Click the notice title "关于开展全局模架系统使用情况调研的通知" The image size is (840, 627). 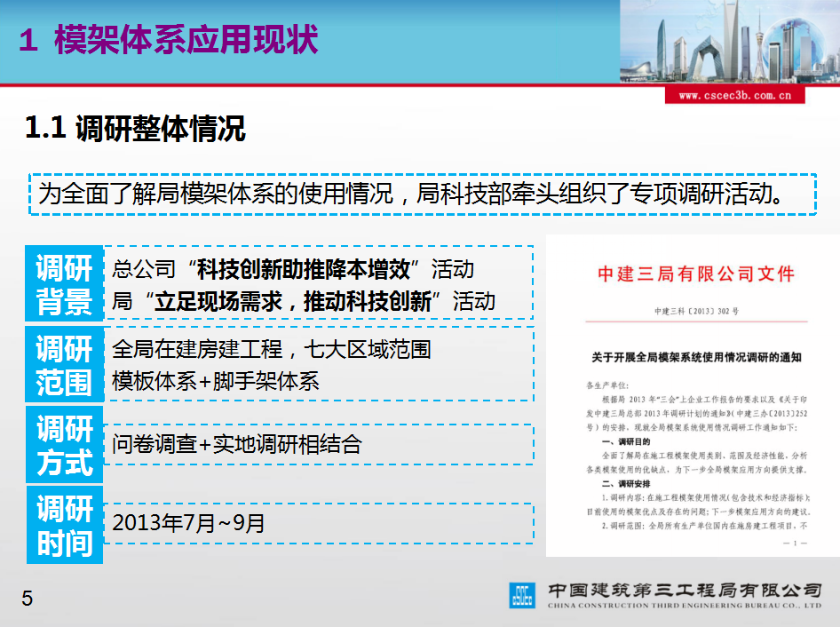point(696,357)
